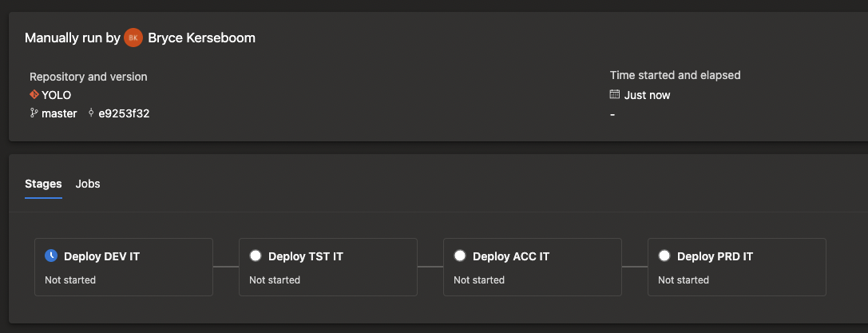Open the master branch link

click(x=59, y=113)
